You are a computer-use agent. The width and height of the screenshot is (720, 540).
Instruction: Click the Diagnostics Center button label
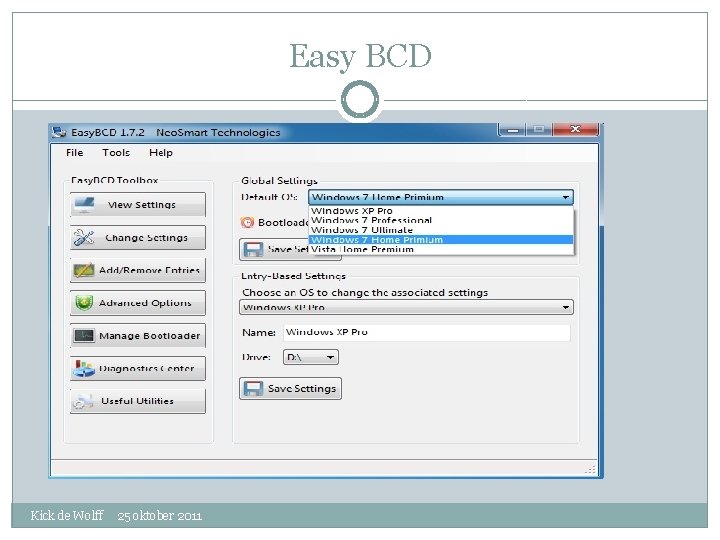pos(147,368)
